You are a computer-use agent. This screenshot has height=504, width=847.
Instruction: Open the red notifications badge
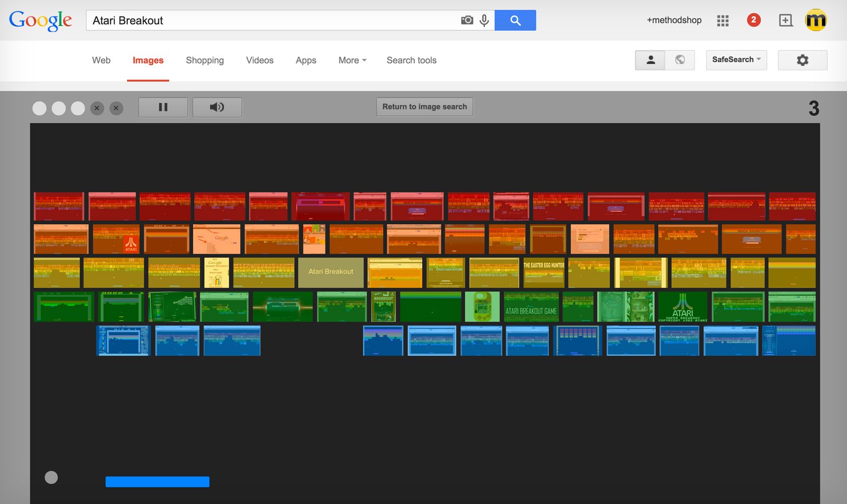[x=754, y=20]
